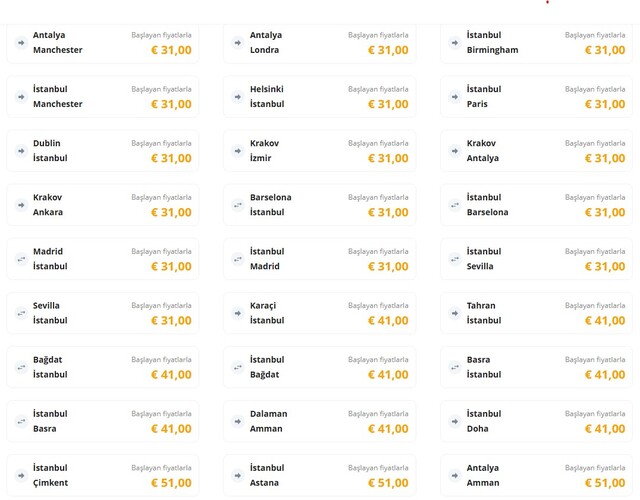This screenshot has width=640, height=500.
Task: Click the arrow icon beside İstanbul–Paris
Action: [x=454, y=97]
